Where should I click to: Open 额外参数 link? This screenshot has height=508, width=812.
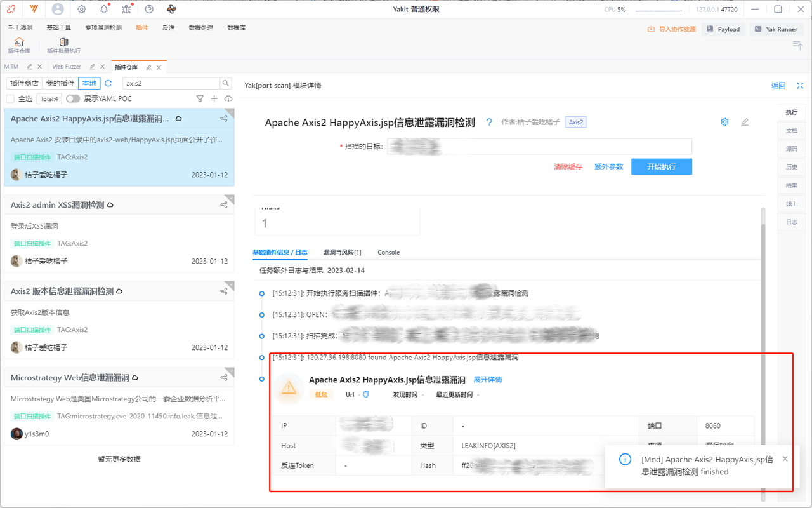coord(609,166)
